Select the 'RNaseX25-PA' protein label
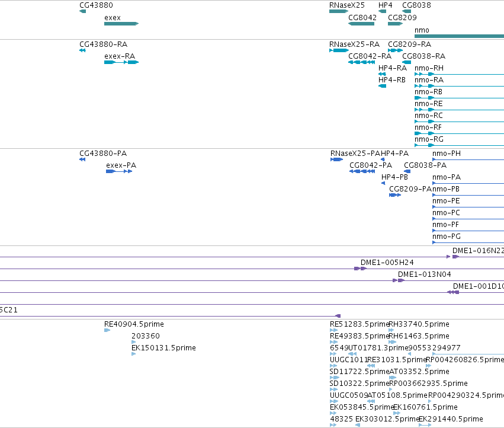 tap(355, 153)
